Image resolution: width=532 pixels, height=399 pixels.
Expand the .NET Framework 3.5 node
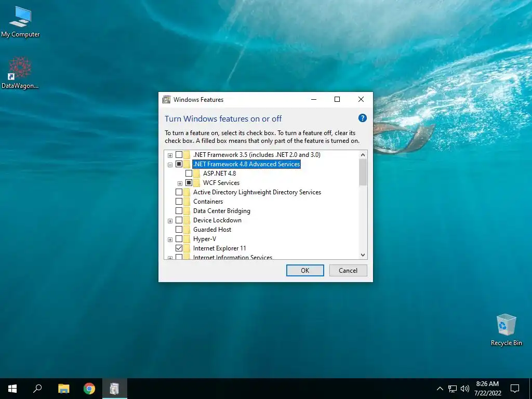170,155
